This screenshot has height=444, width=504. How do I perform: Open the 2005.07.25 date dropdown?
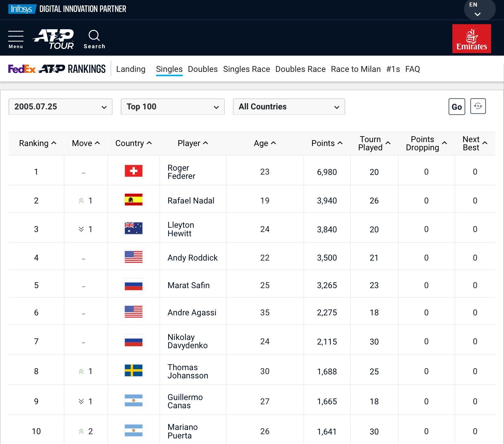[x=60, y=107]
